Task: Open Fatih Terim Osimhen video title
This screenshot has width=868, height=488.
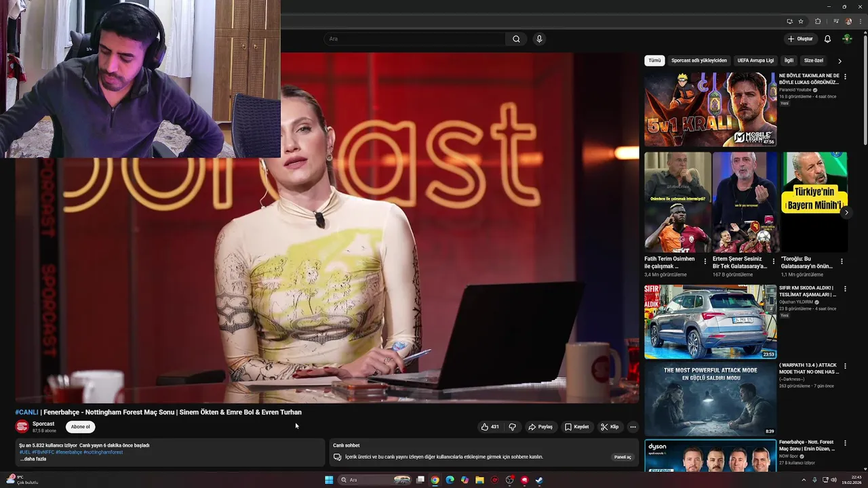Action: coord(669,262)
